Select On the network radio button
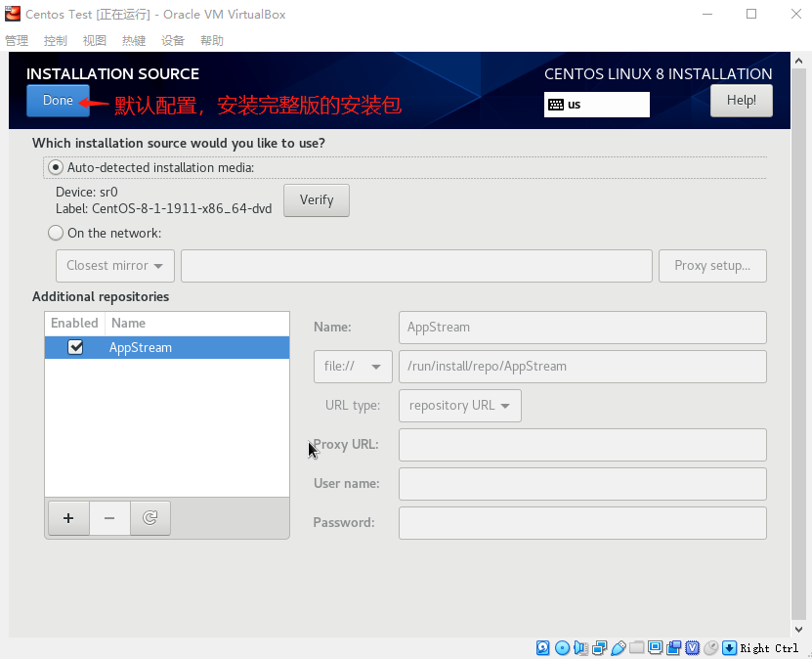 tap(56, 233)
